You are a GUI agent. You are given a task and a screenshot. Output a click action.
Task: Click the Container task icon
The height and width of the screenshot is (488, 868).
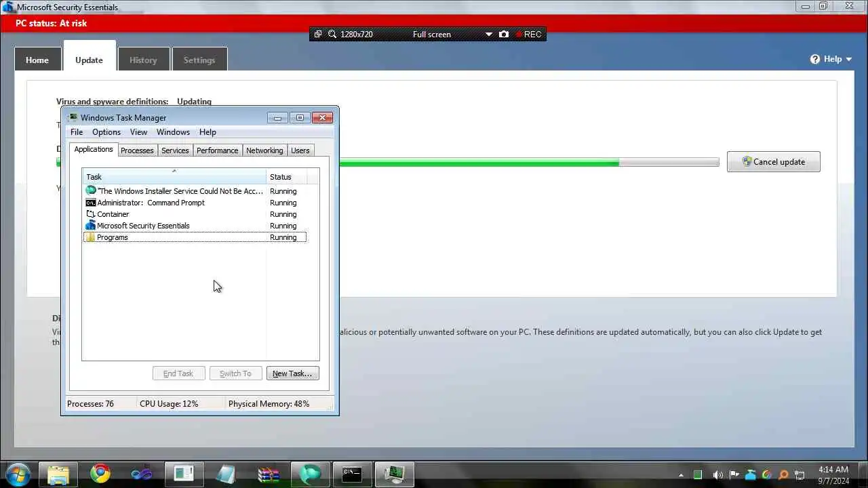point(91,214)
